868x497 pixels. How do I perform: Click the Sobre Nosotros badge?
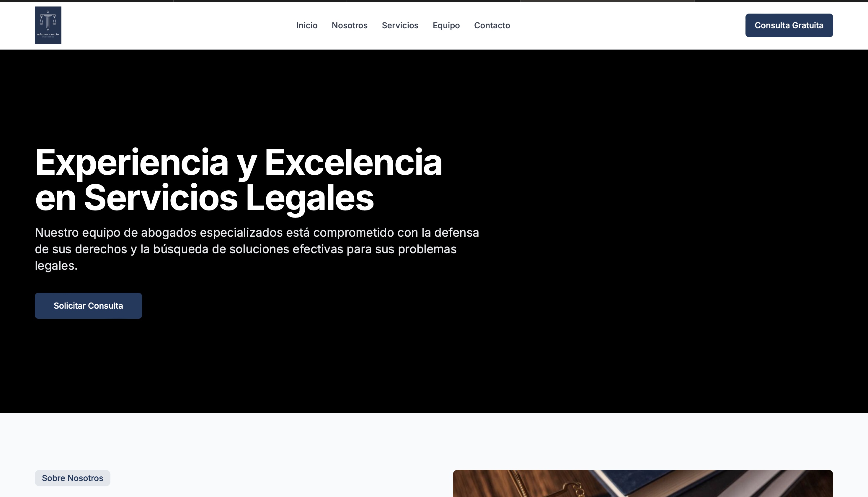[72, 478]
